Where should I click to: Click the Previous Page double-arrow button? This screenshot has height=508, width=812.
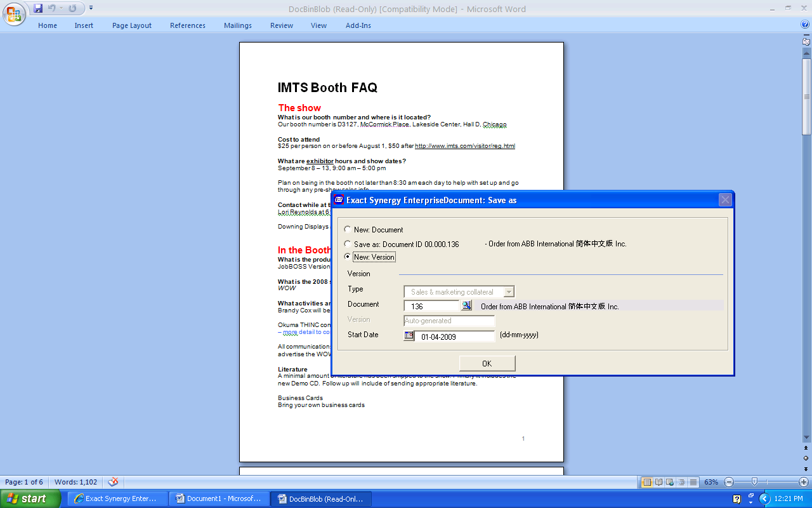coord(806,449)
